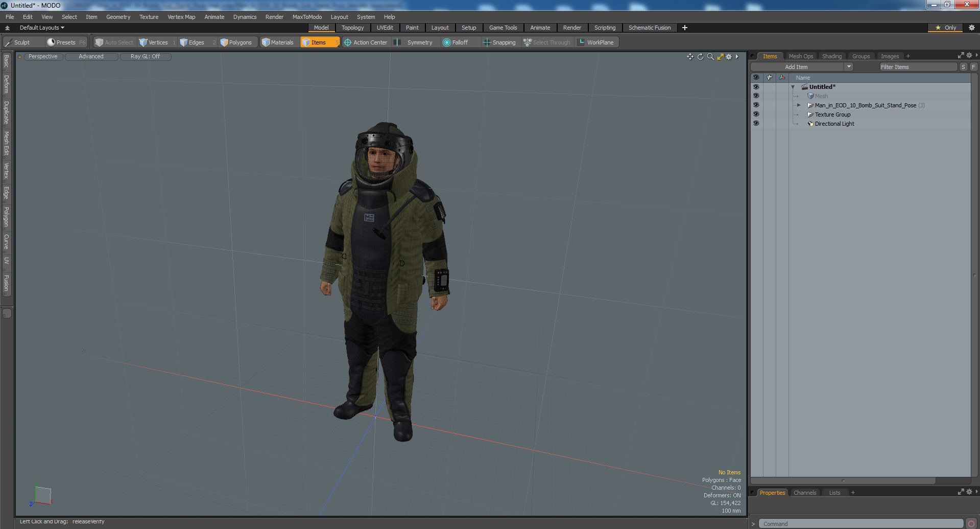This screenshot has height=529, width=980.
Task: Open the Presets browser
Action: click(x=66, y=42)
